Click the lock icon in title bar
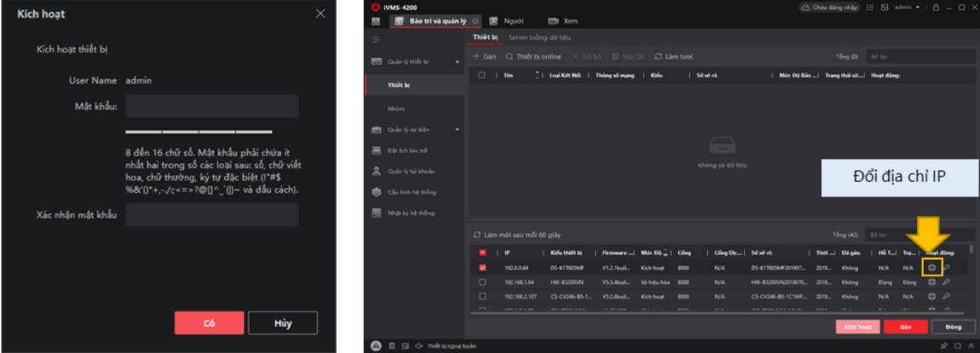The height and width of the screenshot is (353, 980). [x=936, y=7]
